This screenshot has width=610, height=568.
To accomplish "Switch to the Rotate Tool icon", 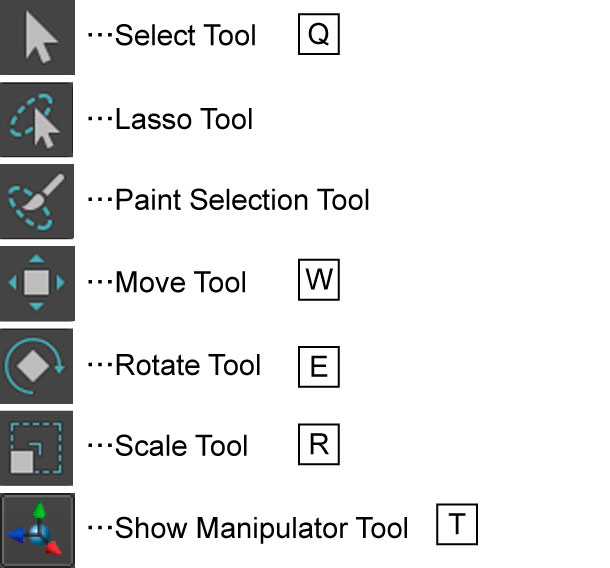I will point(37,366).
